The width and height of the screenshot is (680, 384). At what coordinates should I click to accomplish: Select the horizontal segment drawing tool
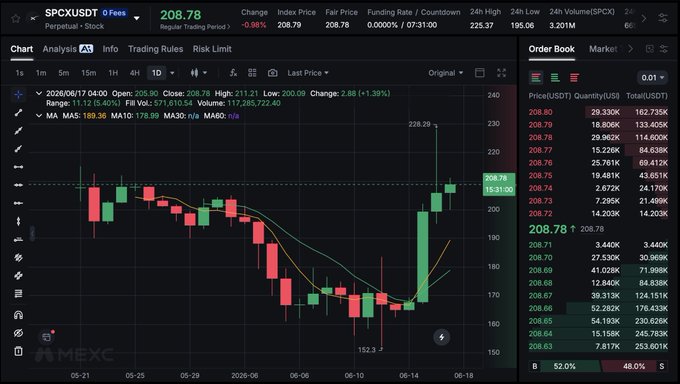[x=18, y=167]
